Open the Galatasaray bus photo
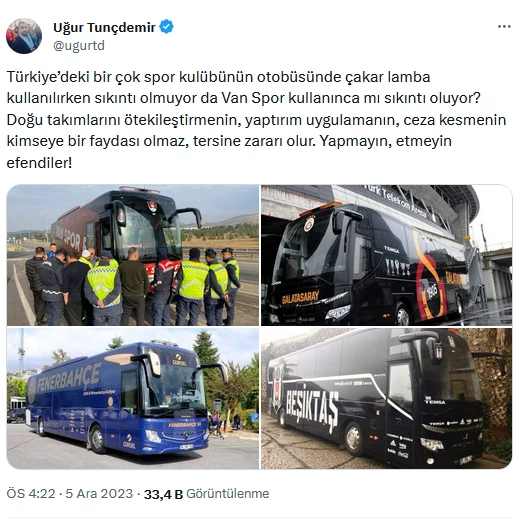This screenshot has width=520, height=524. pos(387,255)
